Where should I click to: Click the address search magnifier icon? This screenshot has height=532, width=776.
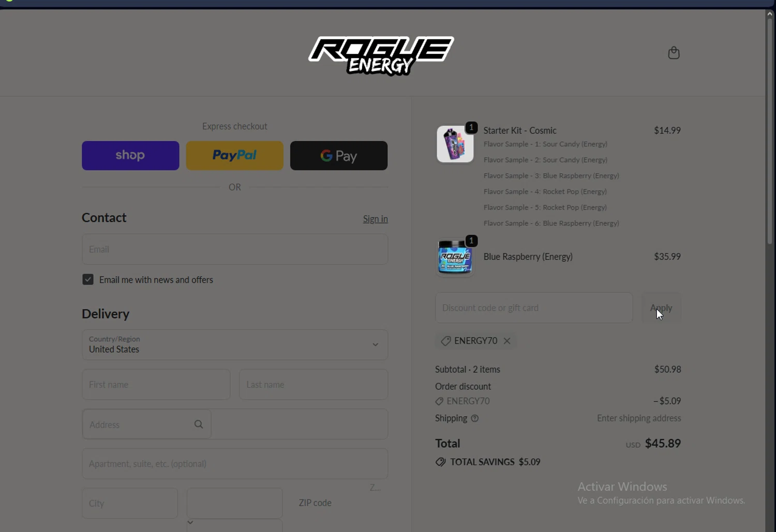199,424
